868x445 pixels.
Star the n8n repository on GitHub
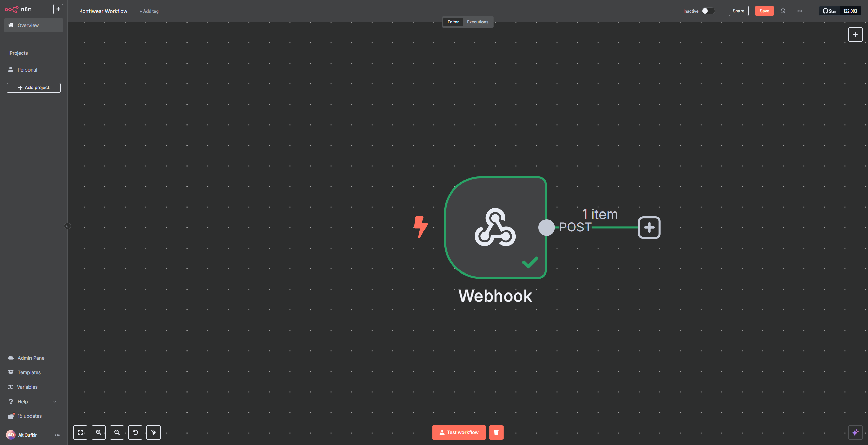[x=830, y=11]
